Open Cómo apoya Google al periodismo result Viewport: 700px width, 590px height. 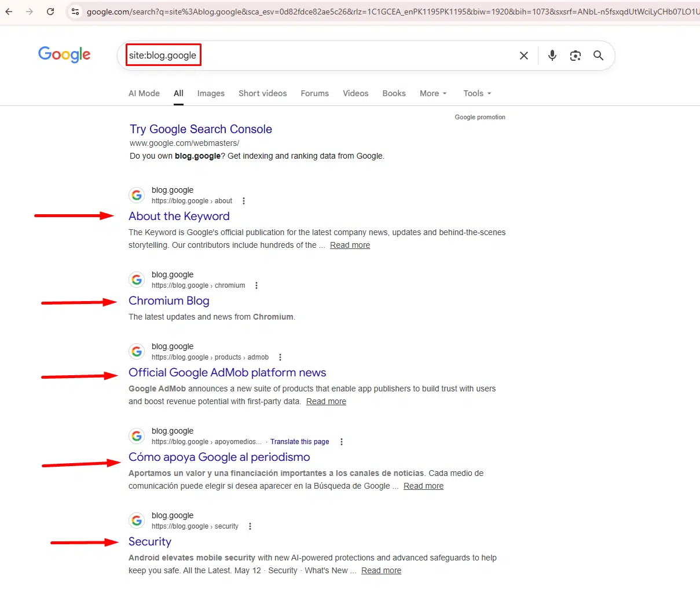point(219,457)
